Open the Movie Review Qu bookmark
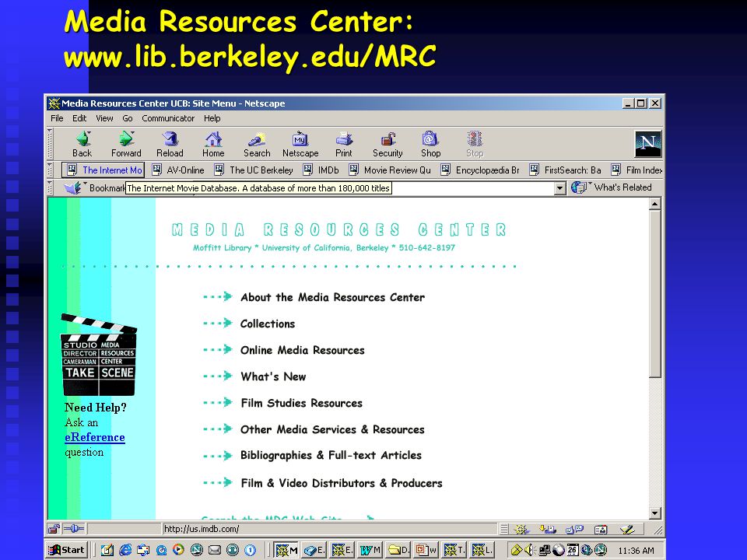This screenshot has width=747, height=560. [390, 170]
